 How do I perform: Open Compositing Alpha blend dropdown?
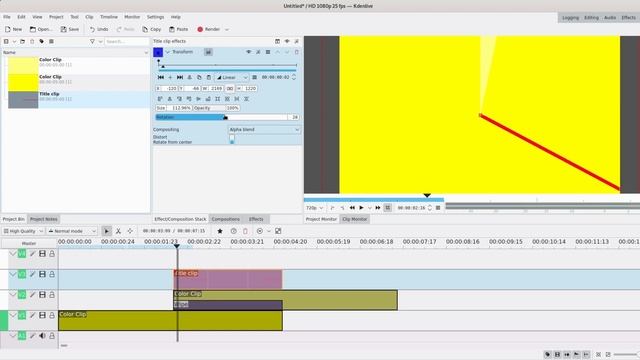coord(264,129)
